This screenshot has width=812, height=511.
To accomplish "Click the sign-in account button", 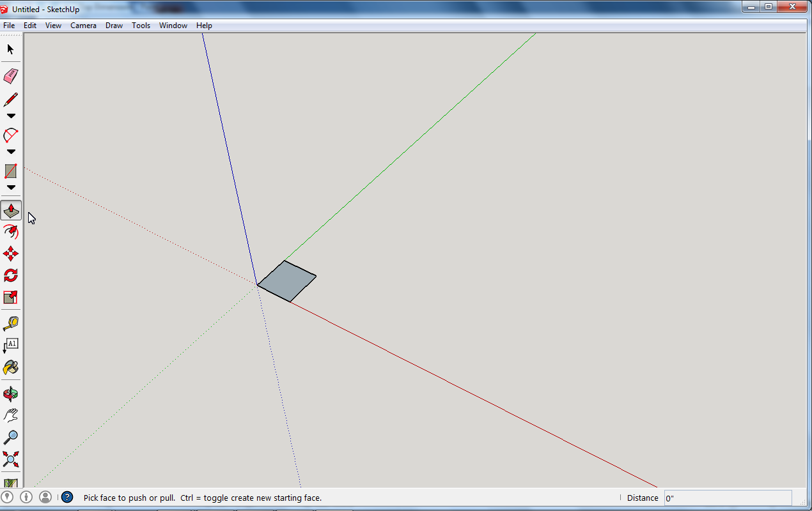I will [x=44, y=498].
